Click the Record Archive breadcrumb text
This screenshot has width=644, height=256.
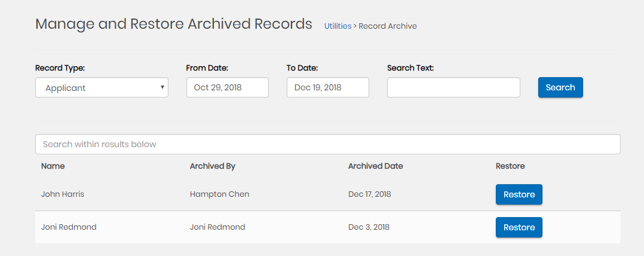tap(388, 26)
